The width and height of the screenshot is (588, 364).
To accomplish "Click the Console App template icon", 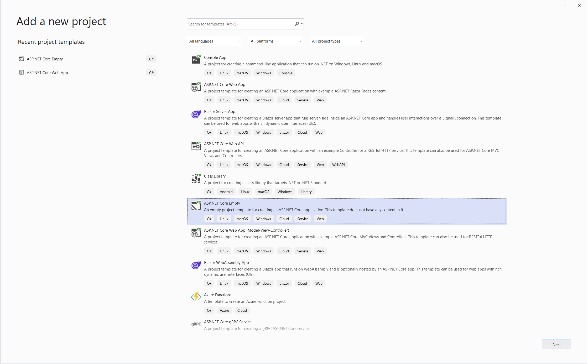I will click(x=196, y=60).
